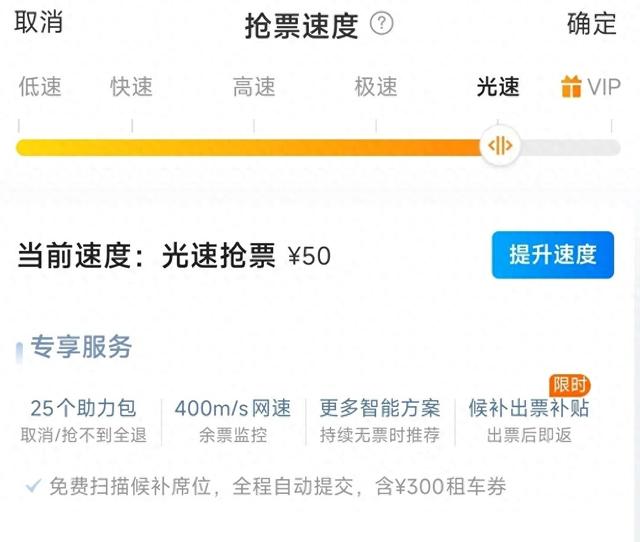Tap the 限时 badge
The width and height of the screenshot is (640, 542).
[x=571, y=386]
